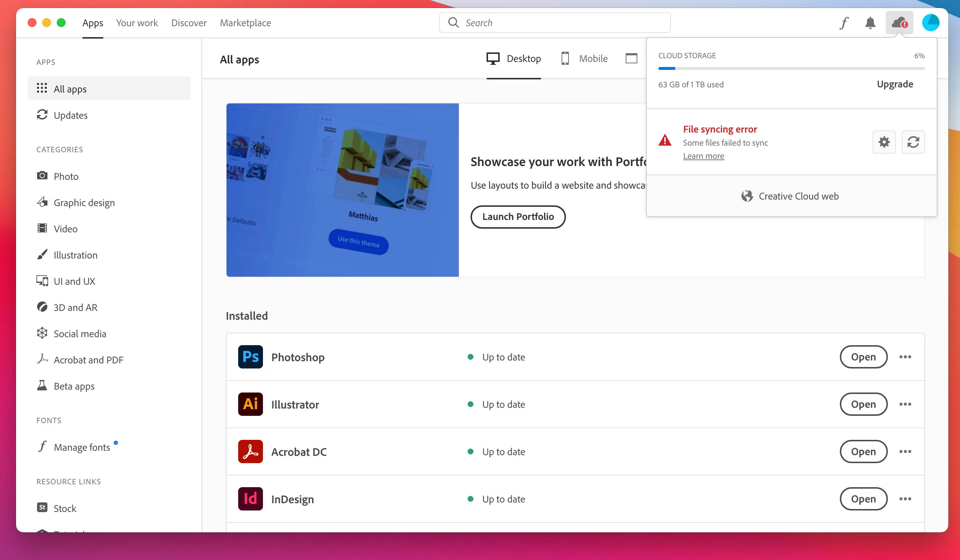Viewport: 960px width, 560px height.
Task: Select Updates in the sidebar
Action: tap(71, 115)
